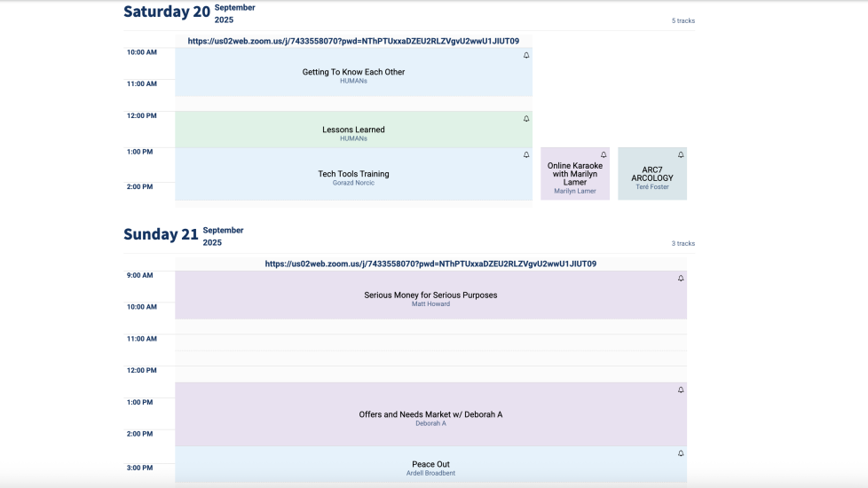The image size is (868, 488).
Task: Open Serious Money for Serious Purposes title
Action: pyautogui.click(x=430, y=295)
